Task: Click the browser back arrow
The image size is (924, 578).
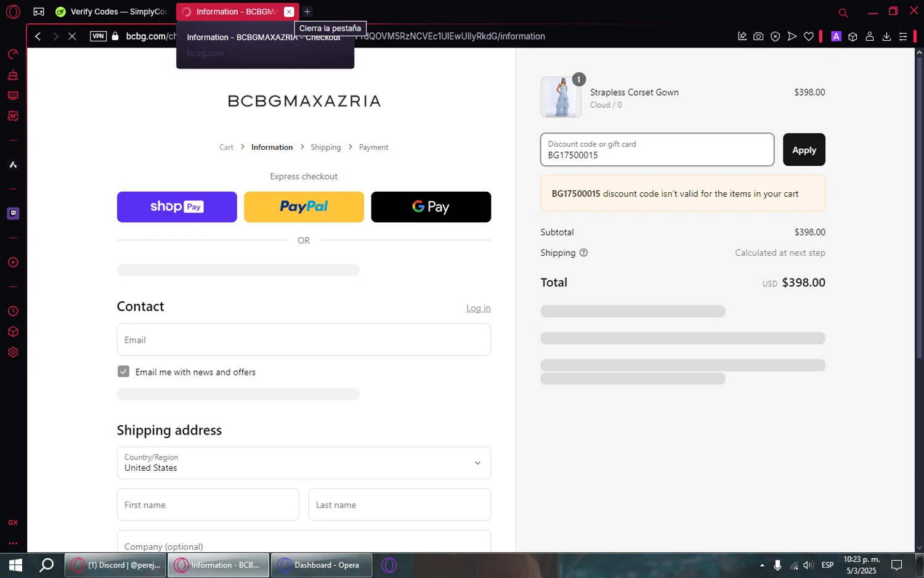Action: click(38, 36)
